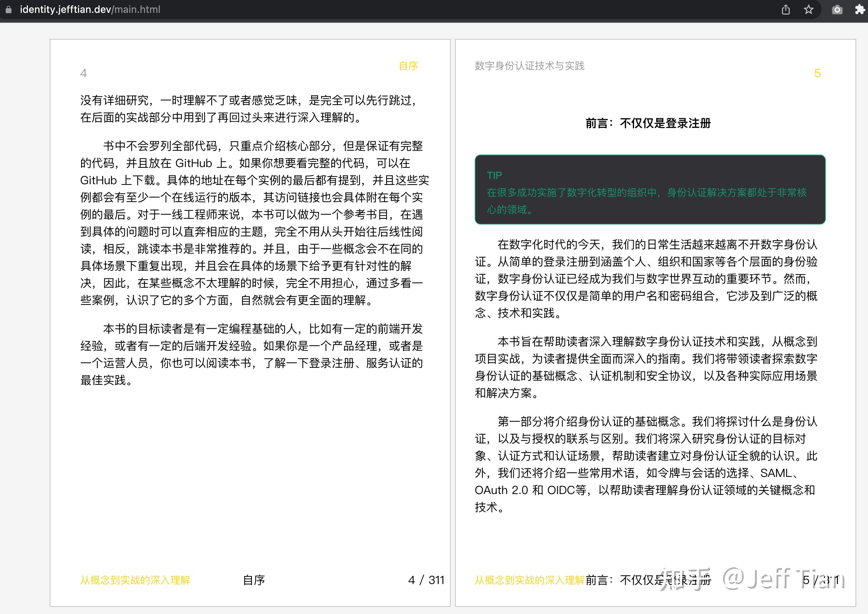Click the 4 / 311 page indicator
Viewport: 868px width, 614px height.
[426, 580]
